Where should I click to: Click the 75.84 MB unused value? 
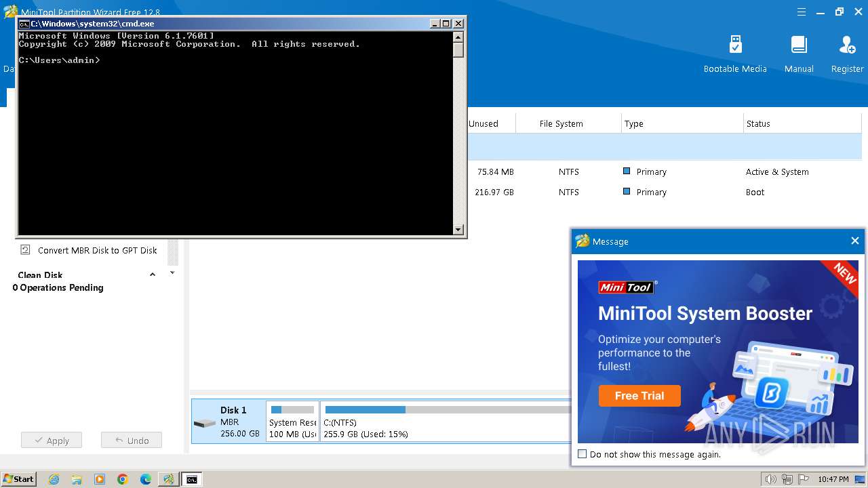[496, 171]
